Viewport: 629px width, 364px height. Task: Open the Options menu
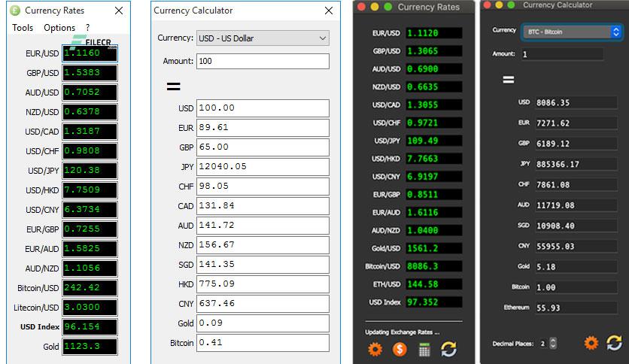point(59,28)
